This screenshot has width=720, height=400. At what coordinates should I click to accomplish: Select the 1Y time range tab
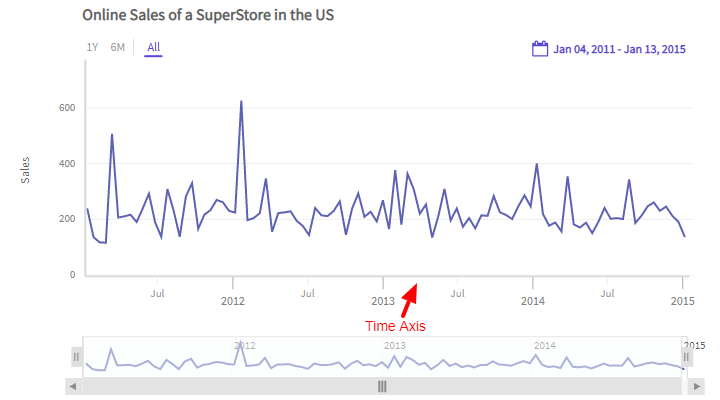92,47
